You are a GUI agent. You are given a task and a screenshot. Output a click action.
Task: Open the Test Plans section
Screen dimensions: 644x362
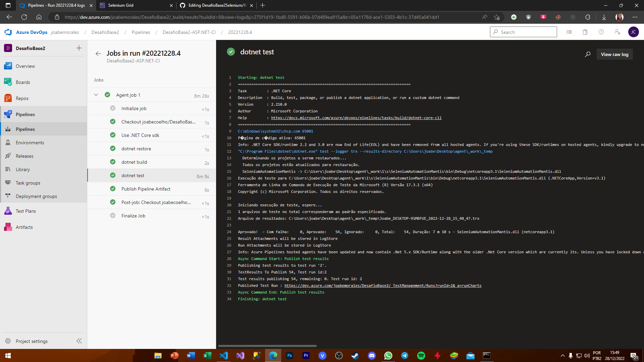point(26,211)
